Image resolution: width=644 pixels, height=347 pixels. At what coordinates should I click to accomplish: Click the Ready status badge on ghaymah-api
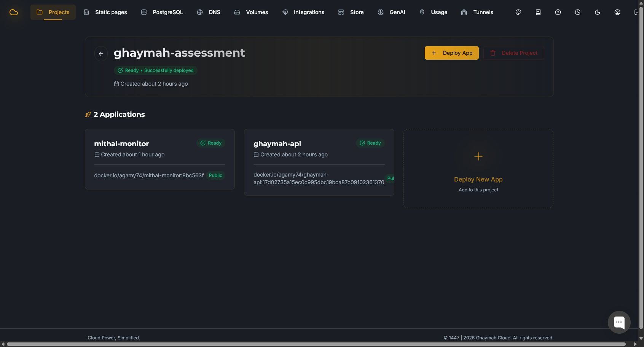tap(370, 143)
